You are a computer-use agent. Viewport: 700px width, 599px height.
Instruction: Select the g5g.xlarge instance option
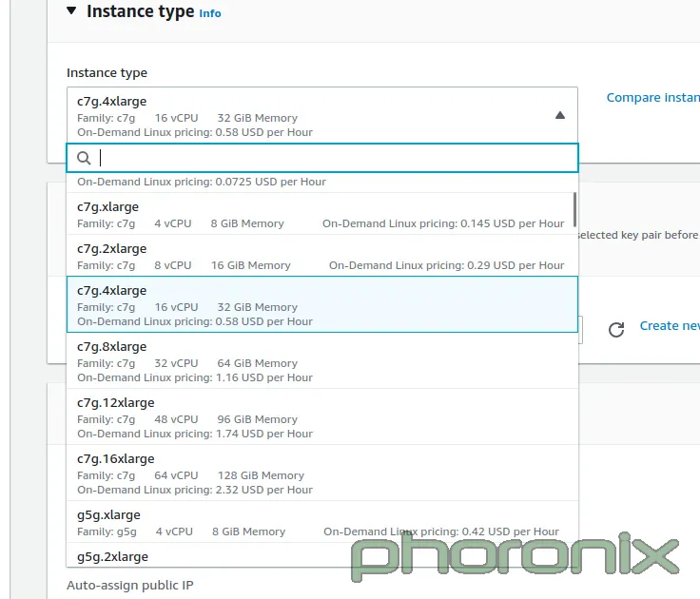(322, 522)
